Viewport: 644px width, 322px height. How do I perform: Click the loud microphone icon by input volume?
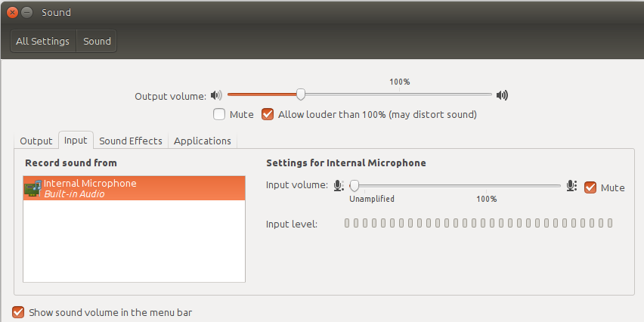click(572, 186)
